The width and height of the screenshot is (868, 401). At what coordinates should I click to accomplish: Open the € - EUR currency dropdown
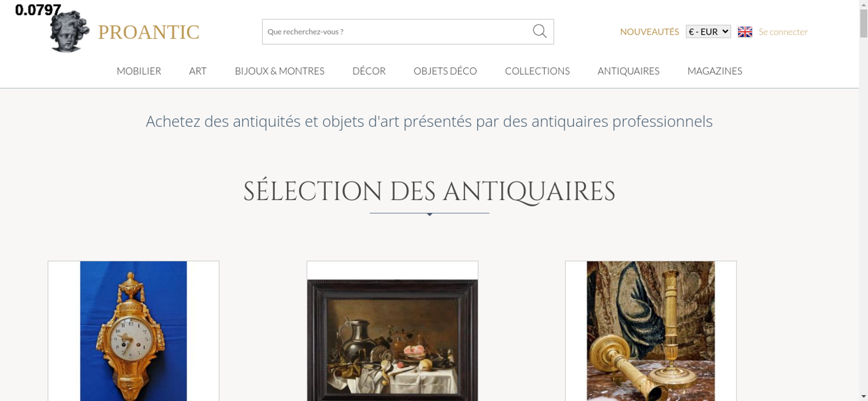point(708,32)
